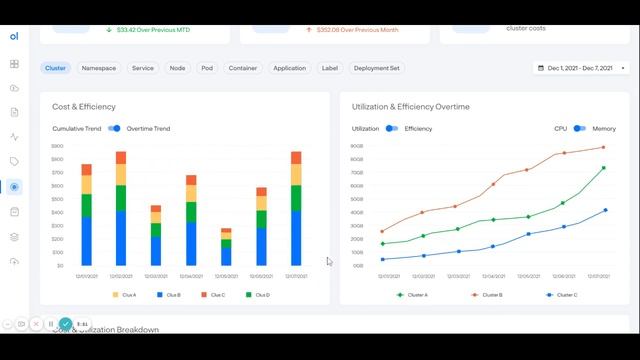The width and height of the screenshot is (640, 360).
Task: Click the calendar icon in date range picker
Action: [541, 68]
